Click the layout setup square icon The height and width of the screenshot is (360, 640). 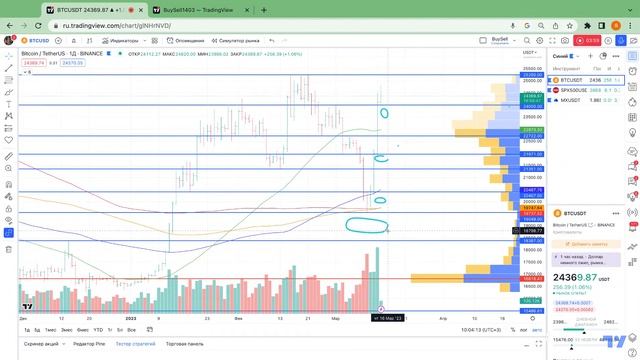(483, 40)
